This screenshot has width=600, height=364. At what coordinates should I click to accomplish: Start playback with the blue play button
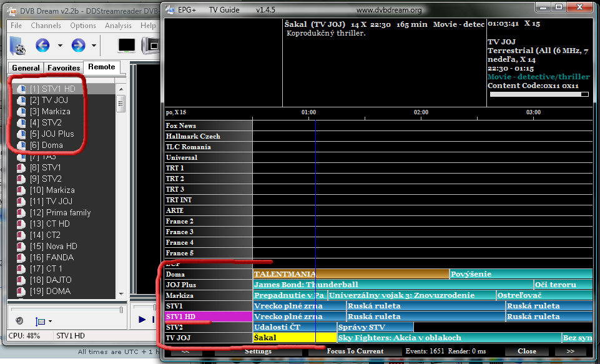(142, 319)
